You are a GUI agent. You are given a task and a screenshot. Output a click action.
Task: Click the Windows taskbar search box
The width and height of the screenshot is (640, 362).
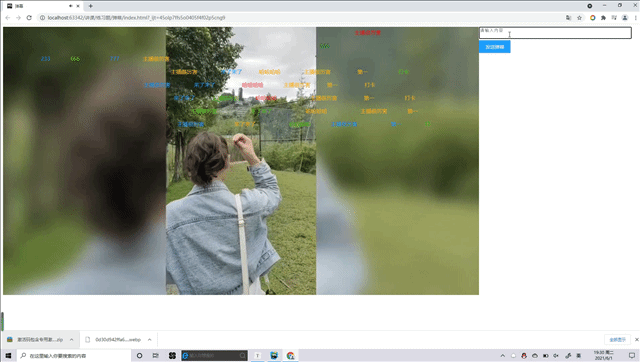click(x=74, y=355)
